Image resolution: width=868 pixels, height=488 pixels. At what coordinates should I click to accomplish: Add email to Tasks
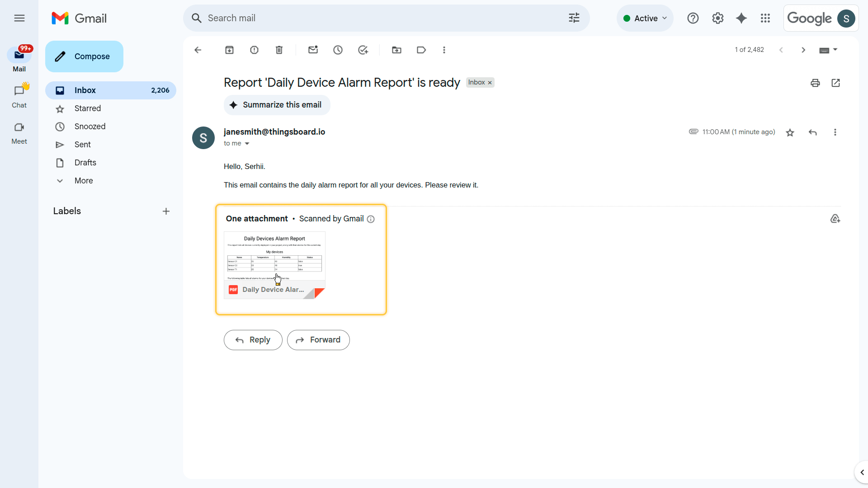(363, 50)
